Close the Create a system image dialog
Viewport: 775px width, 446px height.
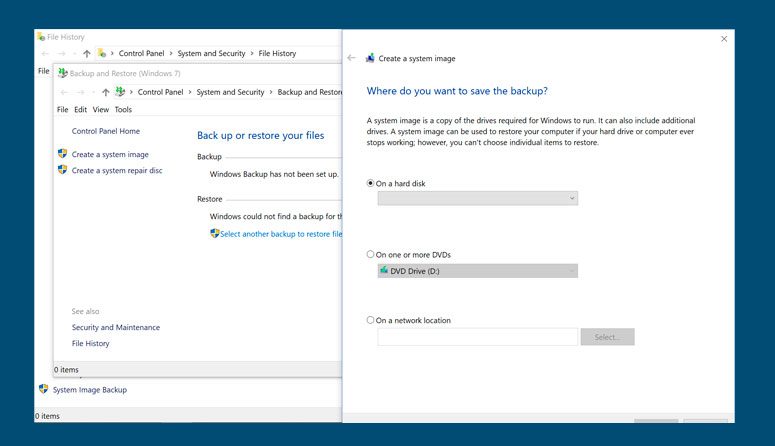(724, 39)
